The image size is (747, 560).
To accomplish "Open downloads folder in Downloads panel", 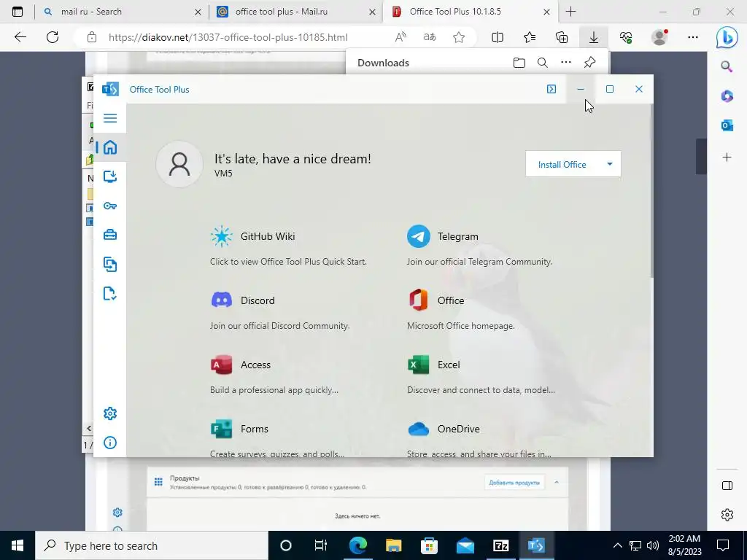I will pos(519,63).
